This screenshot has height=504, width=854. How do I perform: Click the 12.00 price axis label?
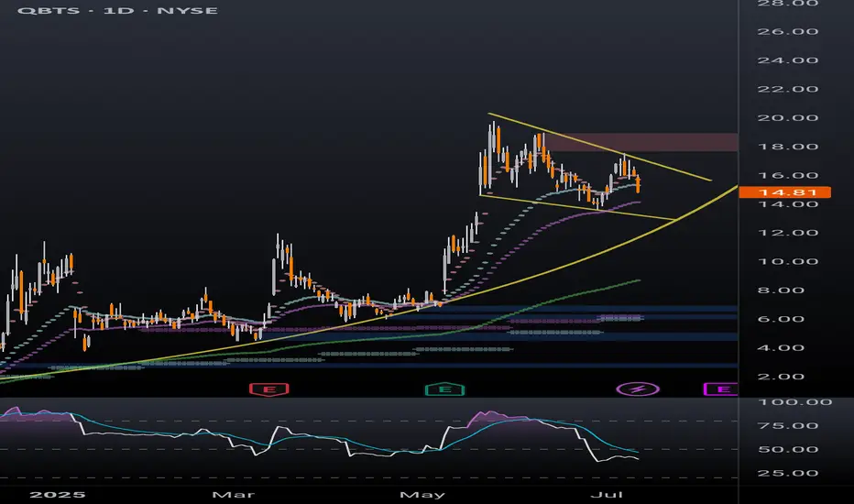(787, 233)
